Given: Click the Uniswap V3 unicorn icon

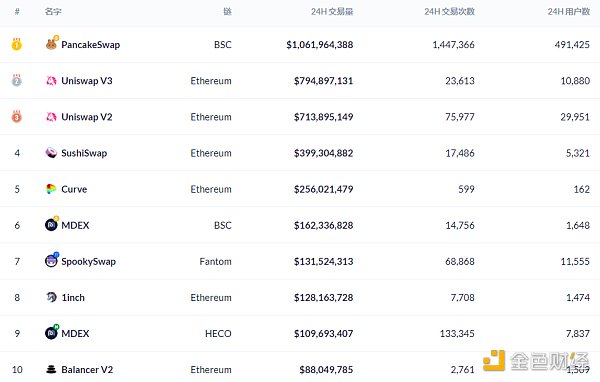Looking at the screenshot, I should tap(51, 81).
